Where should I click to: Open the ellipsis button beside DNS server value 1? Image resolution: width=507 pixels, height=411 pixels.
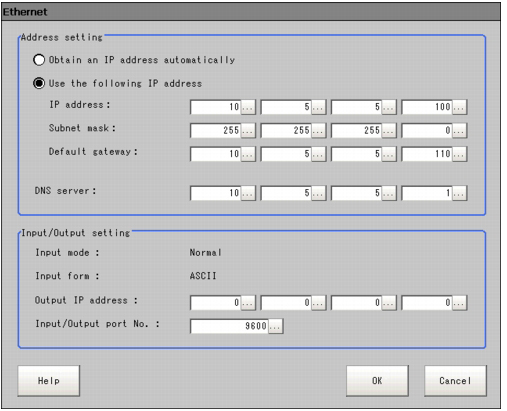click(x=460, y=193)
